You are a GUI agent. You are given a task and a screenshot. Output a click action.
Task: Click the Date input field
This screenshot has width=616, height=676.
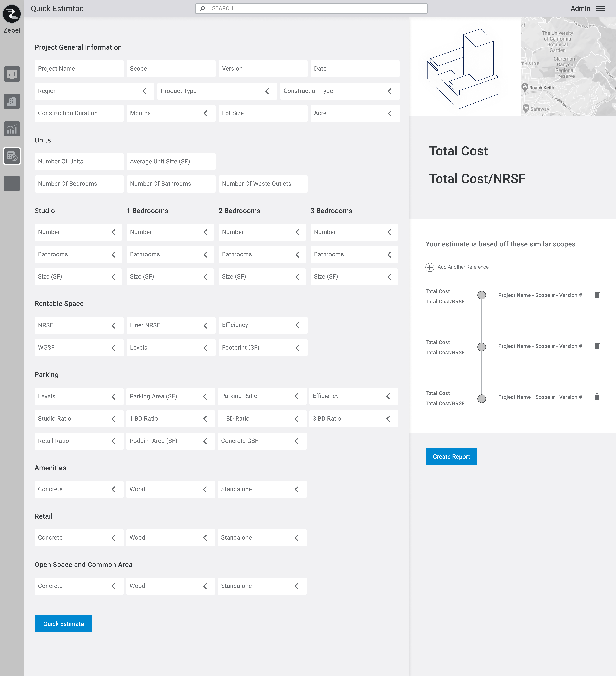355,69
